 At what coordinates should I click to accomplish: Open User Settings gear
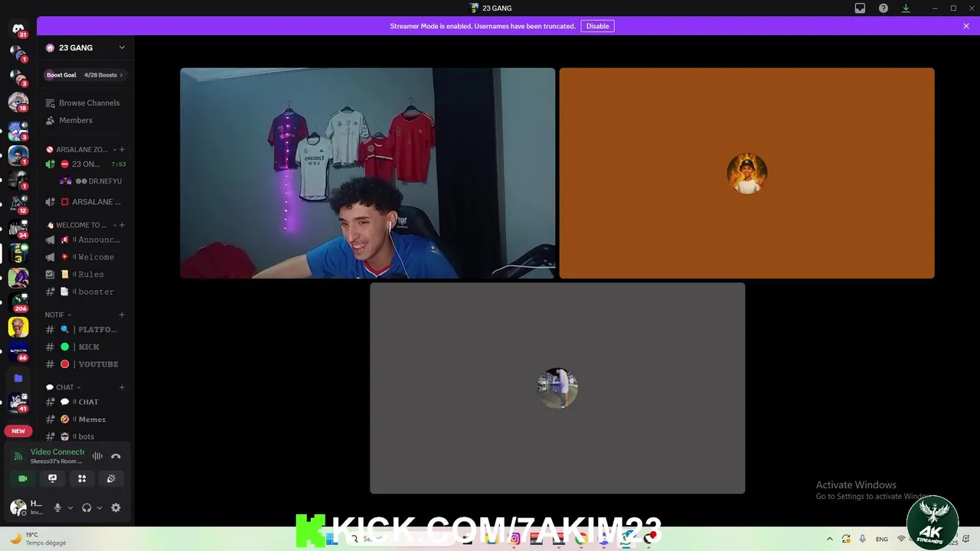point(116,507)
